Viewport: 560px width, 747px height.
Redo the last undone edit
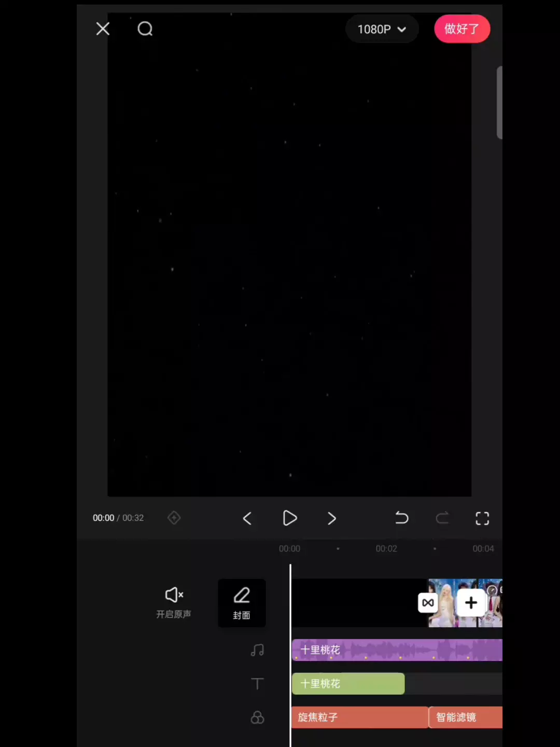click(x=442, y=518)
